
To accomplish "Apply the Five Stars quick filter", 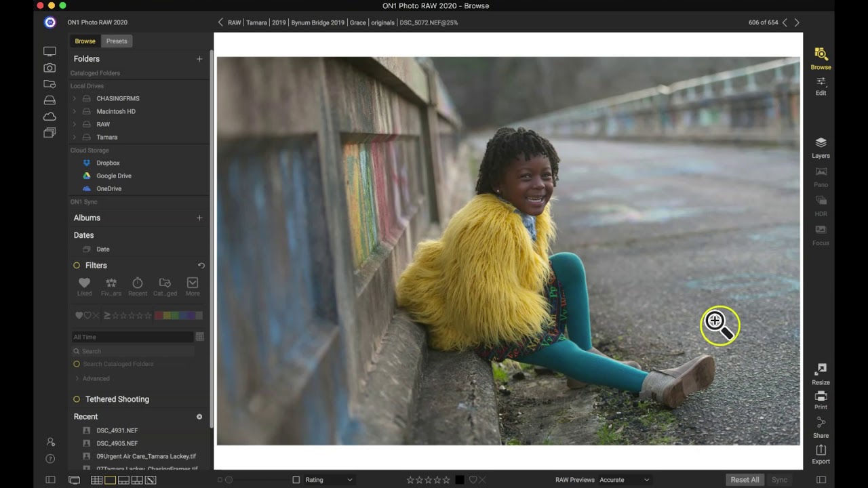I will point(111,287).
